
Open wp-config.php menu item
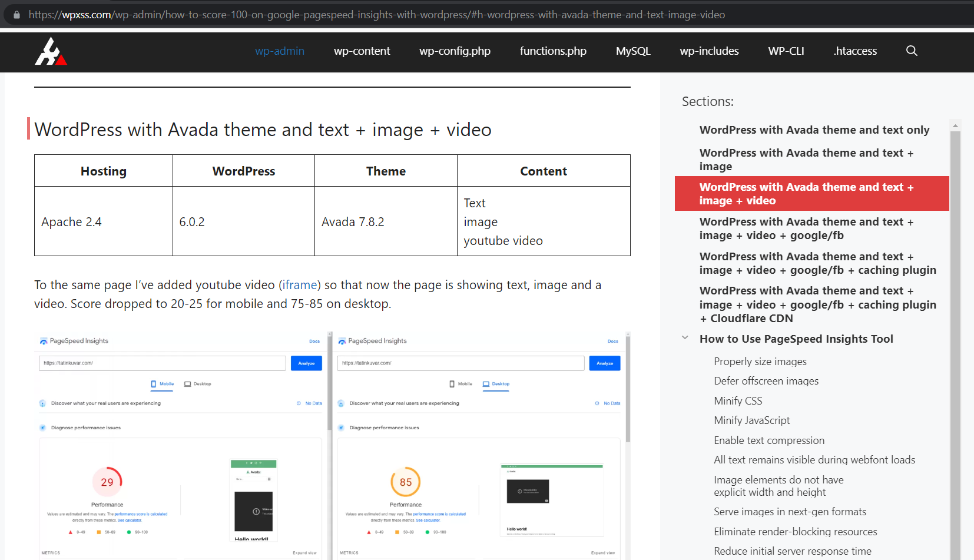pos(455,51)
